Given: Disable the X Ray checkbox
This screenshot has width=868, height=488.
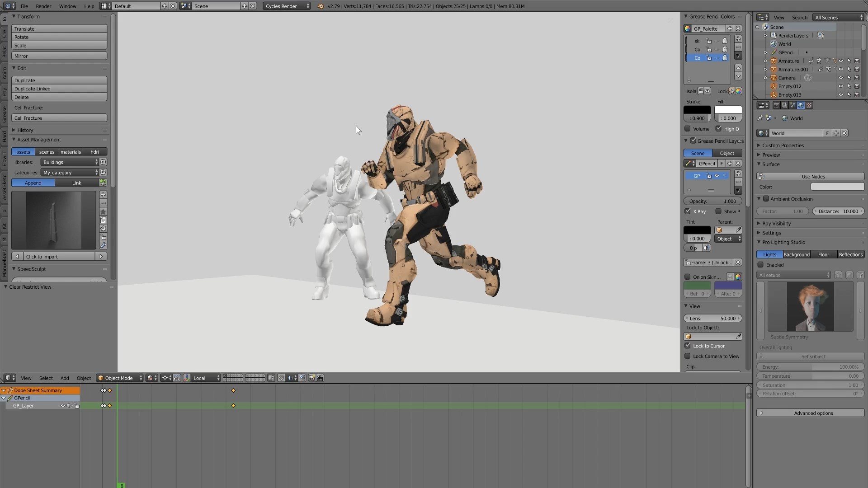Looking at the screenshot, I should coord(688,211).
